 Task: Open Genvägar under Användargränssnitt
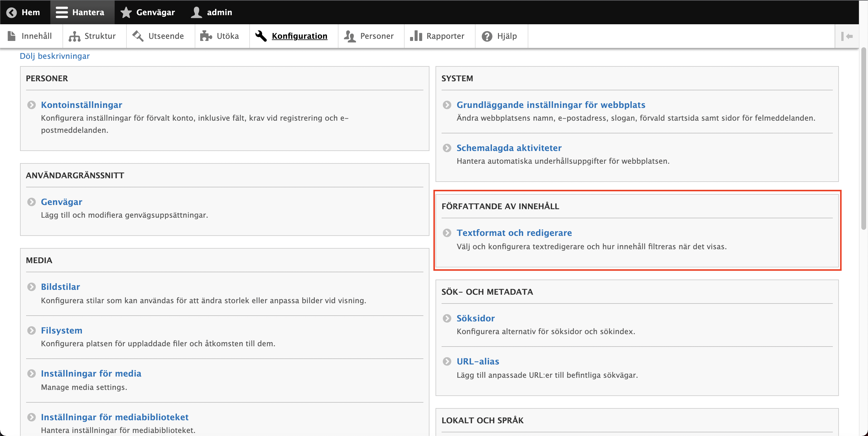(x=62, y=202)
